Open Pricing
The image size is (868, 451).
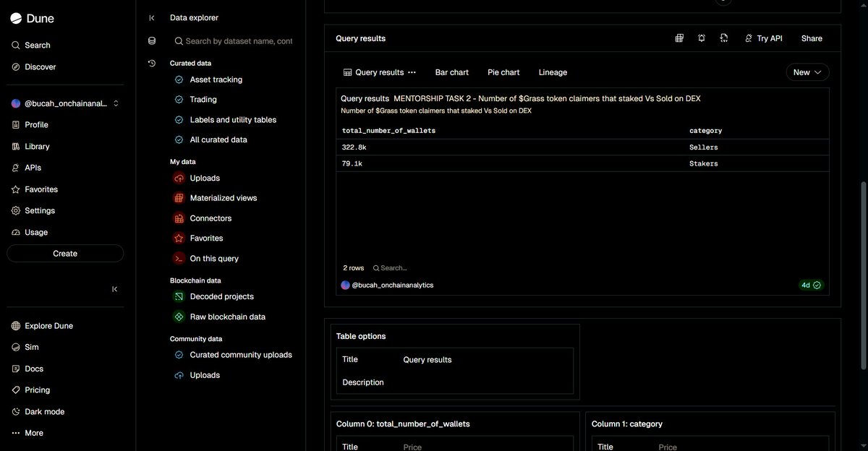point(30,390)
